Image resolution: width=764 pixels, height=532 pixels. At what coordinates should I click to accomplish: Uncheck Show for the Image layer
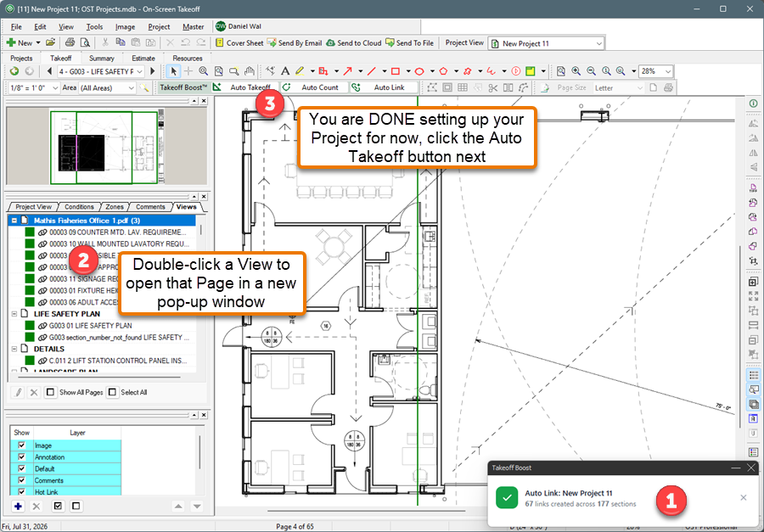pos(21,445)
